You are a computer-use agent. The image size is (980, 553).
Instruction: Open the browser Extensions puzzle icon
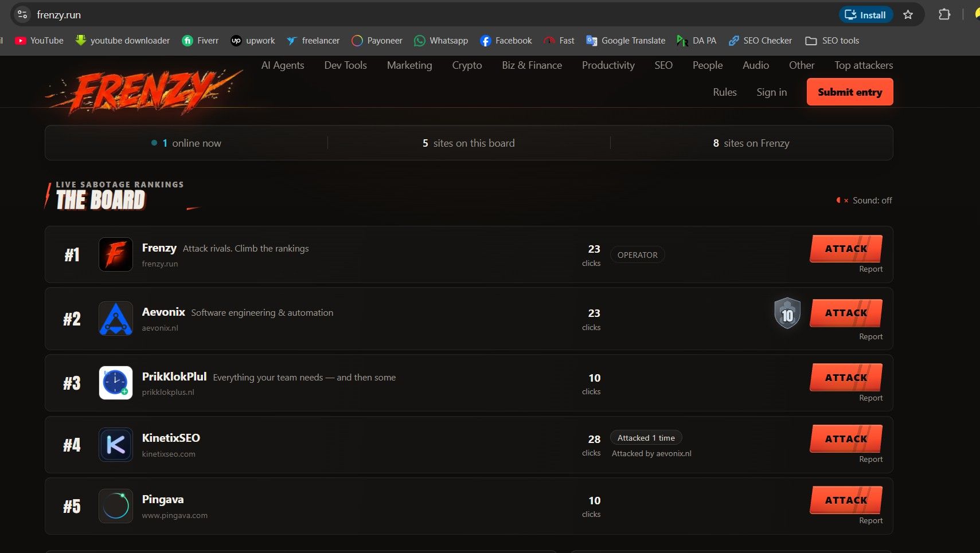coord(944,15)
